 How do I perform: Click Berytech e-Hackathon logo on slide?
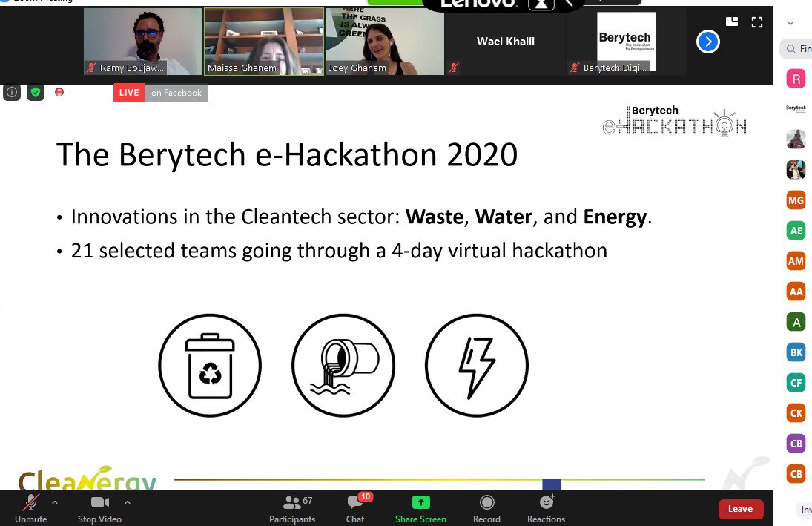pyautogui.click(x=675, y=121)
